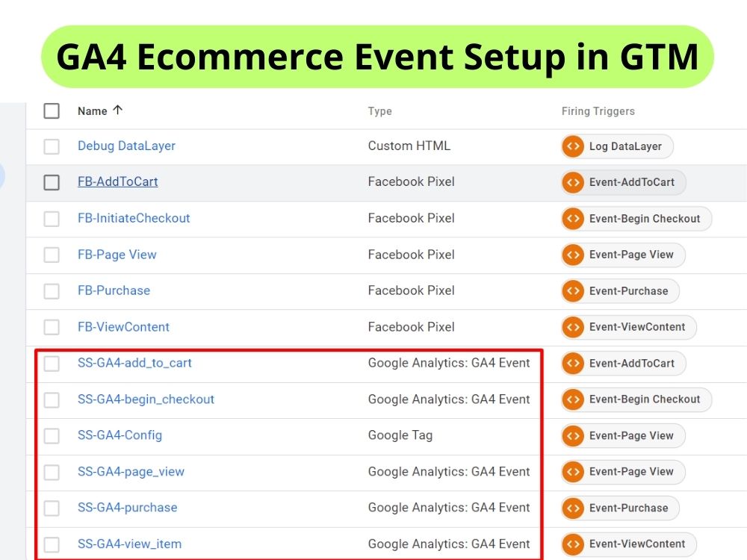Check the SS-GA4-add_to_cart row checkbox

[52, 364]
